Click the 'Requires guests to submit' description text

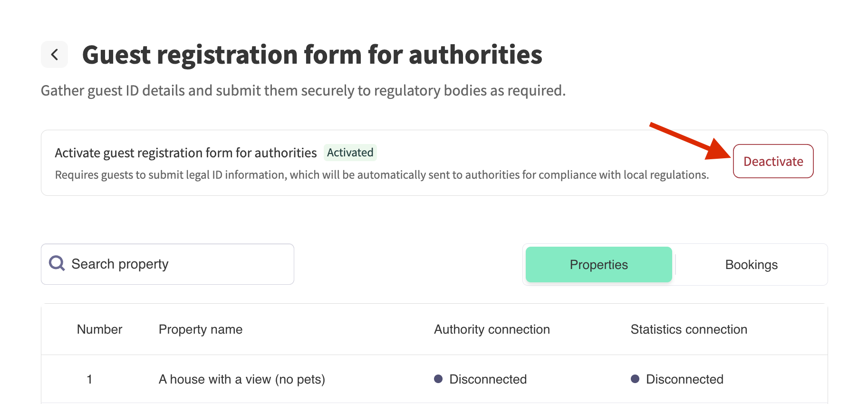(381, 175)
